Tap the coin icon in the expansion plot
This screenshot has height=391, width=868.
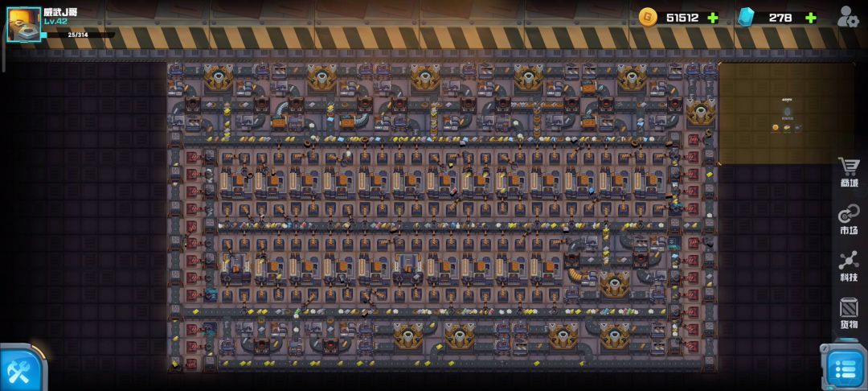click(776, 127)
